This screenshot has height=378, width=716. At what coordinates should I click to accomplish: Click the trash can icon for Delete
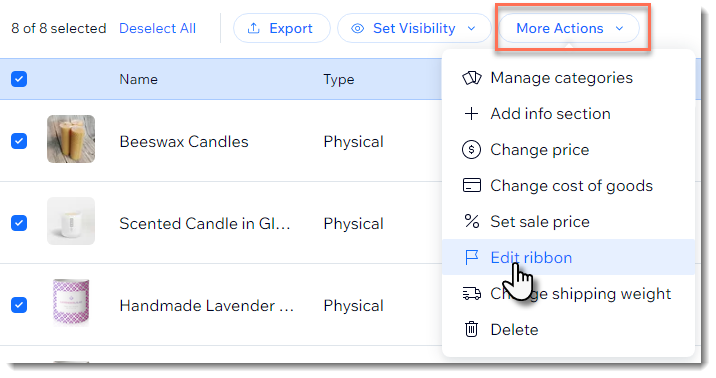[471, 329]
